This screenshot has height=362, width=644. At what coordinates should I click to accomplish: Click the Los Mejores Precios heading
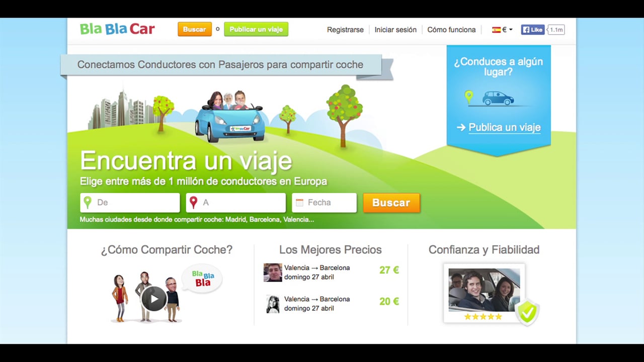tap(331, 250)
